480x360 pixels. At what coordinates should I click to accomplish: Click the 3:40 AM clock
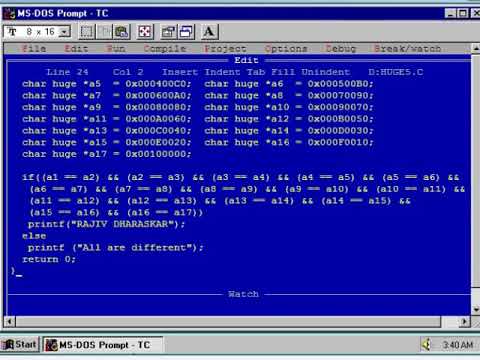(x=458, y=345)
